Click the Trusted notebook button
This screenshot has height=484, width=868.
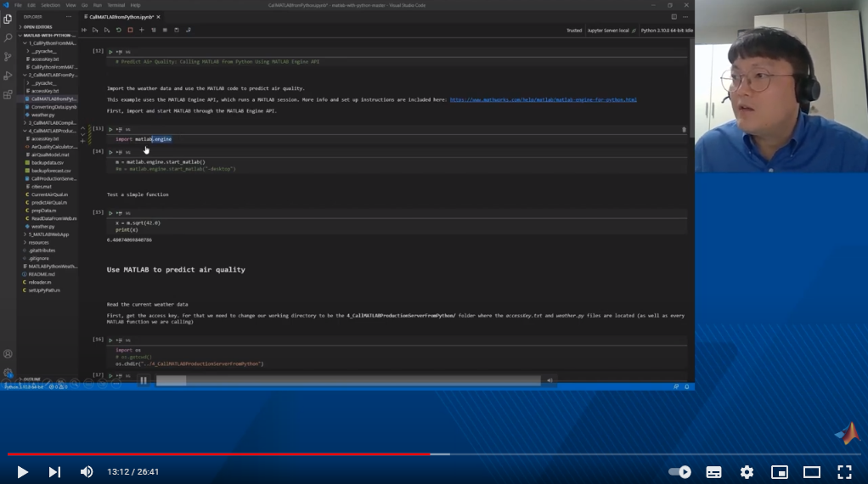tap(574, 31)
